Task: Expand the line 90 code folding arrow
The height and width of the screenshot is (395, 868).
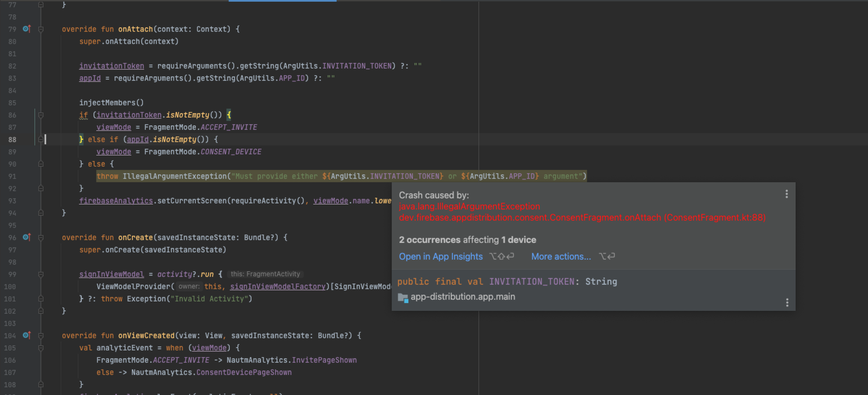Action: 41,164
